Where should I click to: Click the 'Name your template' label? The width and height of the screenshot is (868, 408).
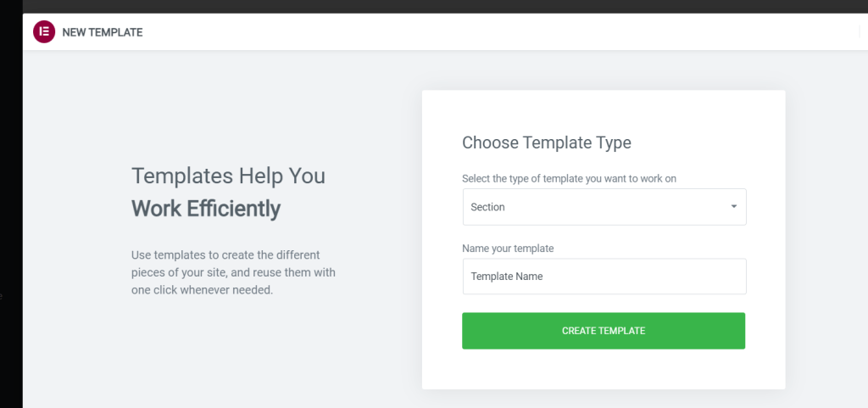[x=508, y=249]
